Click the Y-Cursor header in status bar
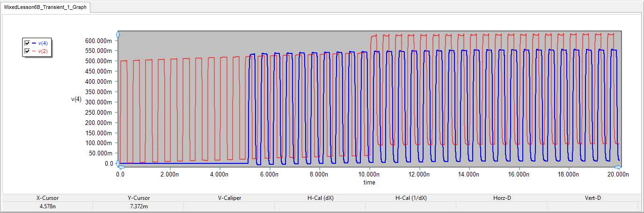644x213 pixels. [139, 198]
